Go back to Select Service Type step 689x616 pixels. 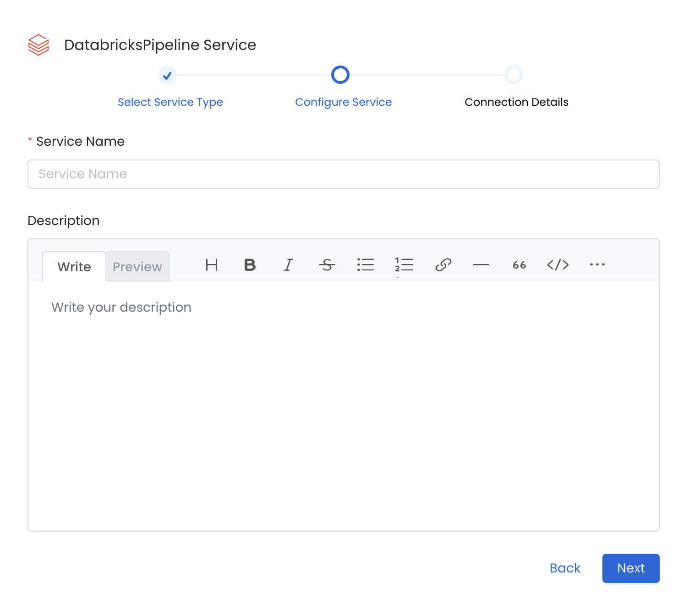point(170,102)
